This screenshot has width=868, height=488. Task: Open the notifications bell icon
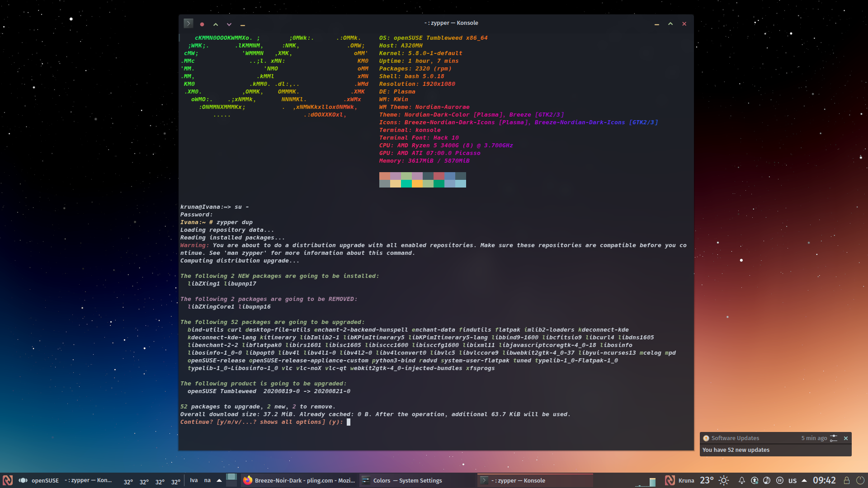(741, 480)
